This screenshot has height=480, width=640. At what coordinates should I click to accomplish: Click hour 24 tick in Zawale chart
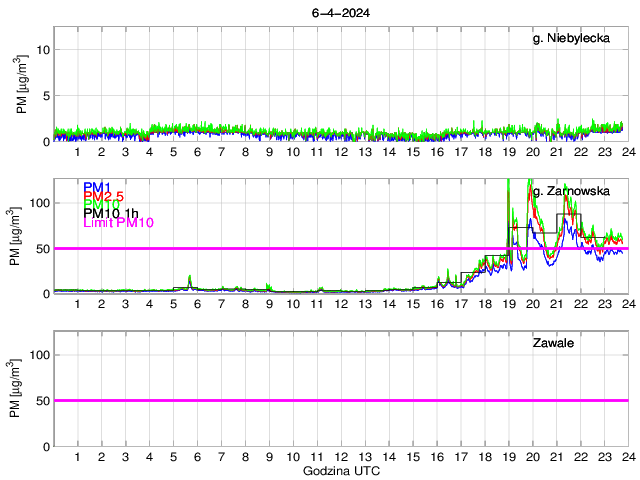point(627,456)
